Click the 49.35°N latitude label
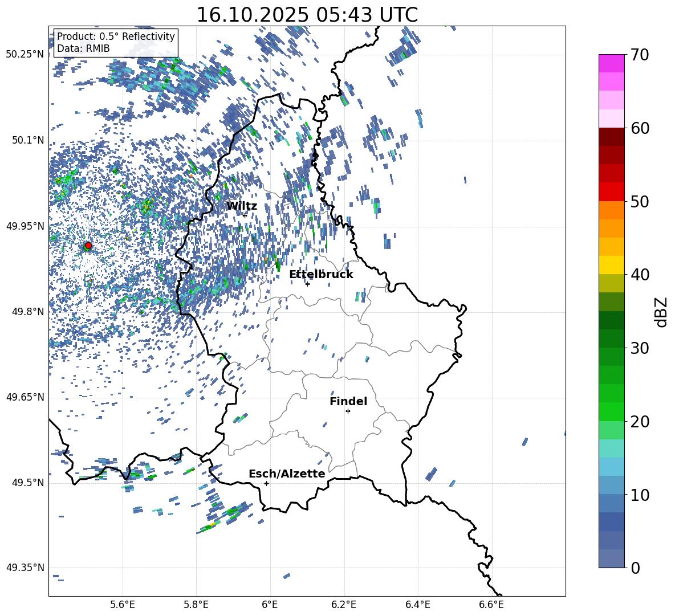The image size is (675, 616). (25, 568)
